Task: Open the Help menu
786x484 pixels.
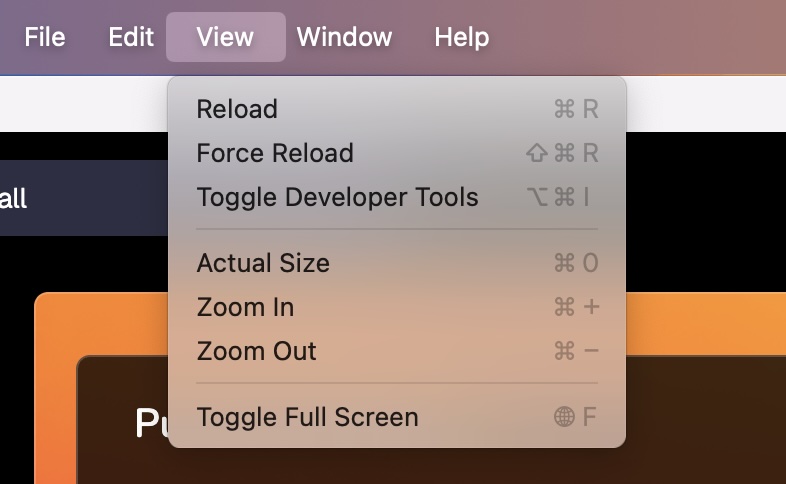Action: (x=461, y=37)
